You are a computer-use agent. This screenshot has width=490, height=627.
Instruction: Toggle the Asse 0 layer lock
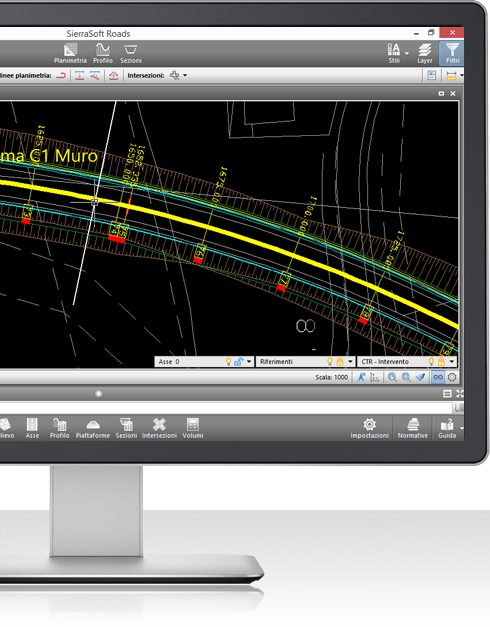pos(238,361)
